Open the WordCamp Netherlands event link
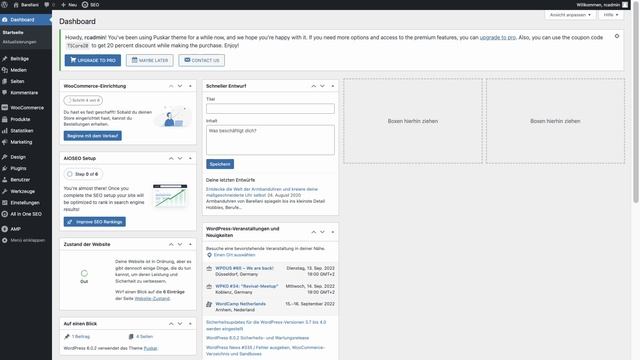This screenshot has height=360, width=640. point(240,304)
